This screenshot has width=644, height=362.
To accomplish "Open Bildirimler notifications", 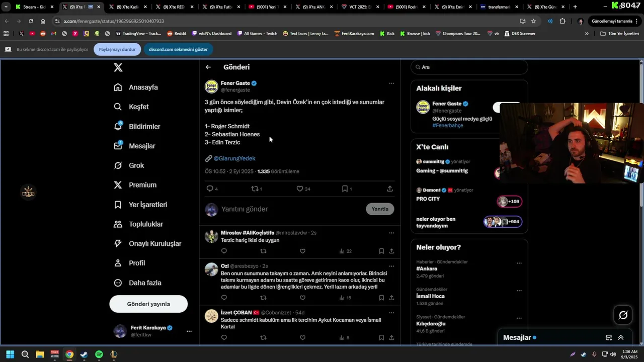I will [137, 126].
